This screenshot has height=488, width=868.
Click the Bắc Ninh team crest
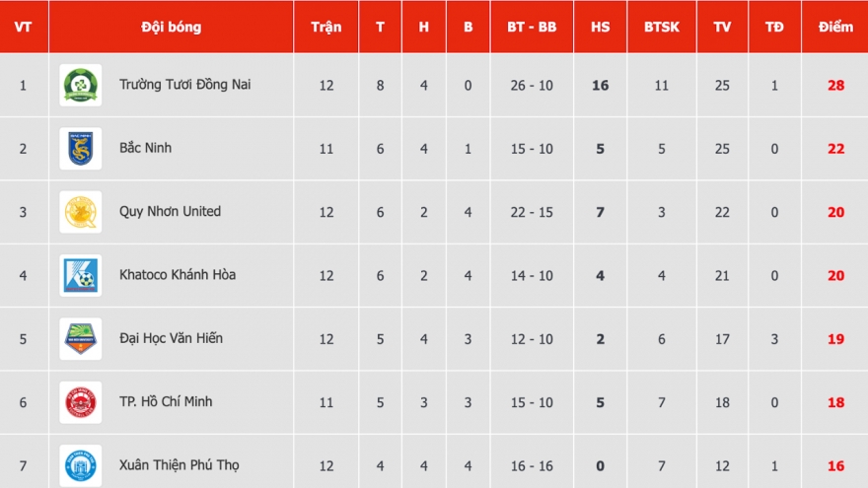80,148
